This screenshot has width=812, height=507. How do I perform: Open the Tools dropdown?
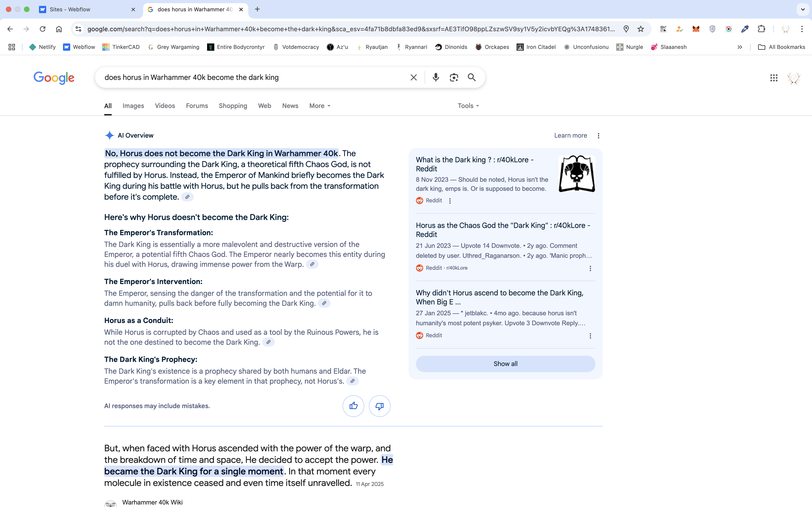[468, 106]
